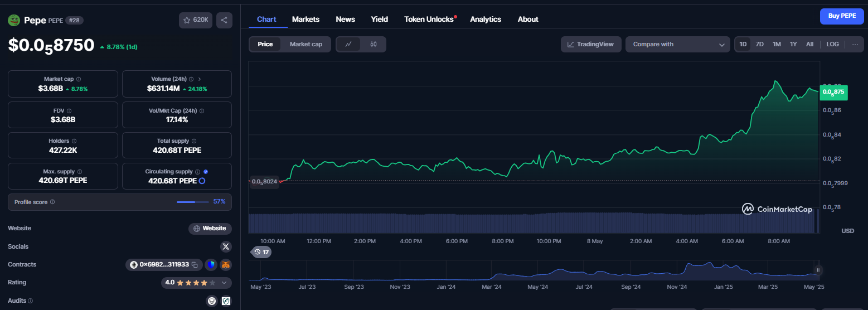Click the Max. supply info icon
Viewport: 868px width, 310px height.
pyautogui.click(x=80, y=172)
